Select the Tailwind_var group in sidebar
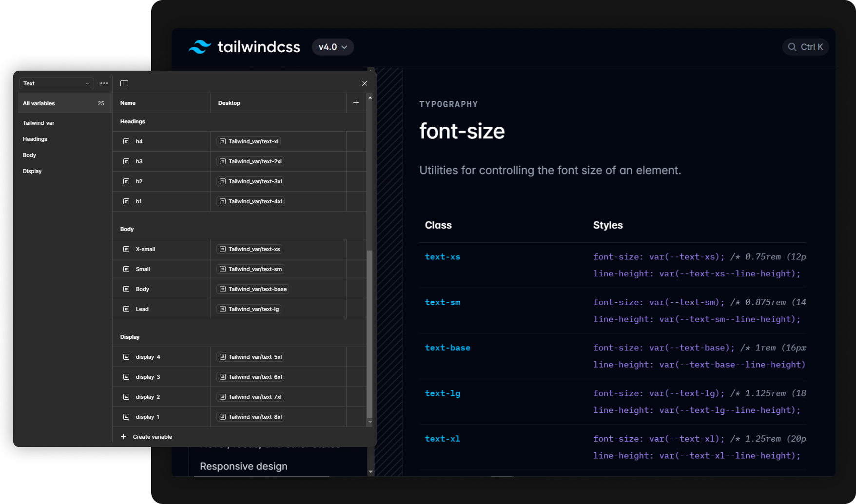The width and height of the screenshot is (856, 504). tap(39, 123)
